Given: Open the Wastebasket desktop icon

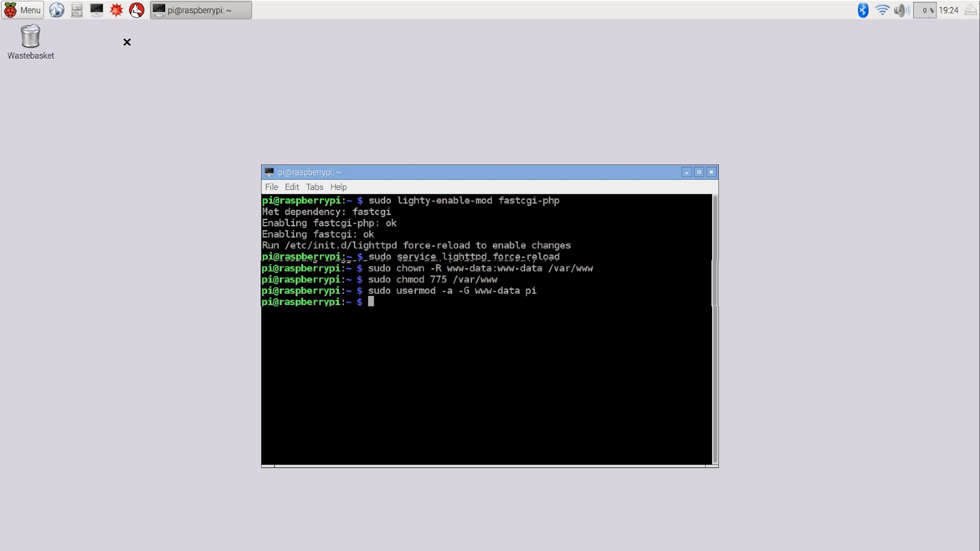Looking at the screenshot, I should (x=31, y=42).
